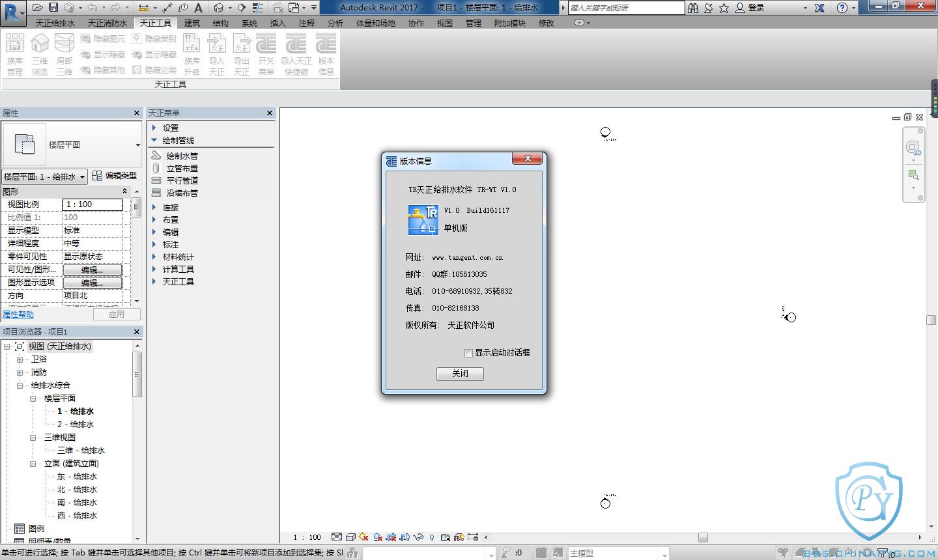Open the 楼层平面 type selector dropdown
Image resolution: width=938 pixels, height=560 pixels.
point(137,145)
